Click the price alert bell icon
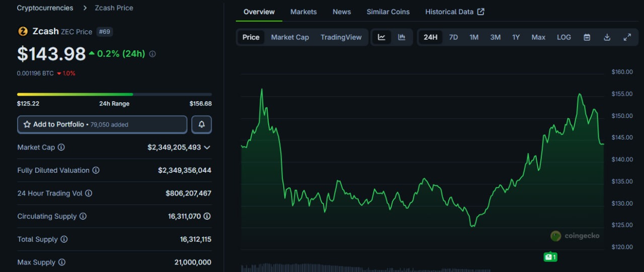The image size is (644, 272). pyautogui.click(x=201, y=124)
